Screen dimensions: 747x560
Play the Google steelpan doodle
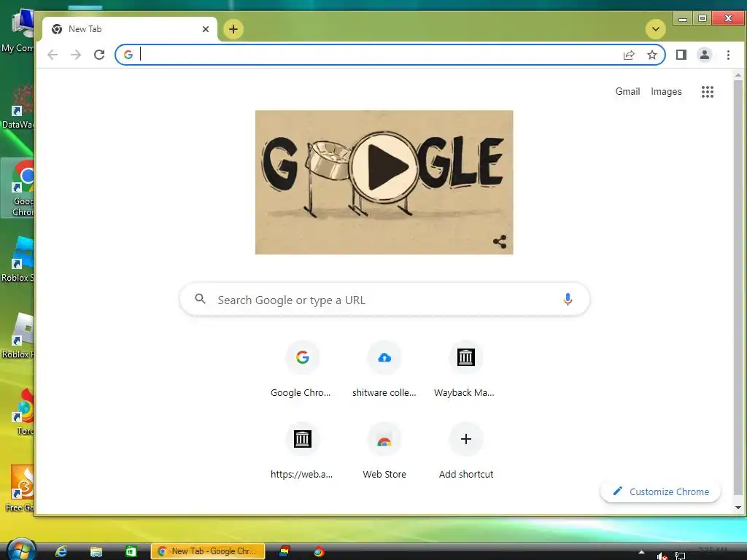pos(384,167)
